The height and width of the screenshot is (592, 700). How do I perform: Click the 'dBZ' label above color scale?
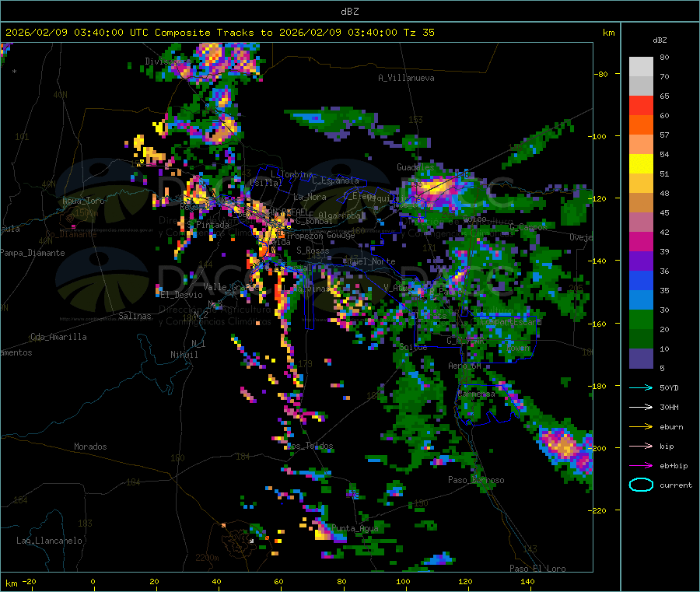point(660,40)
